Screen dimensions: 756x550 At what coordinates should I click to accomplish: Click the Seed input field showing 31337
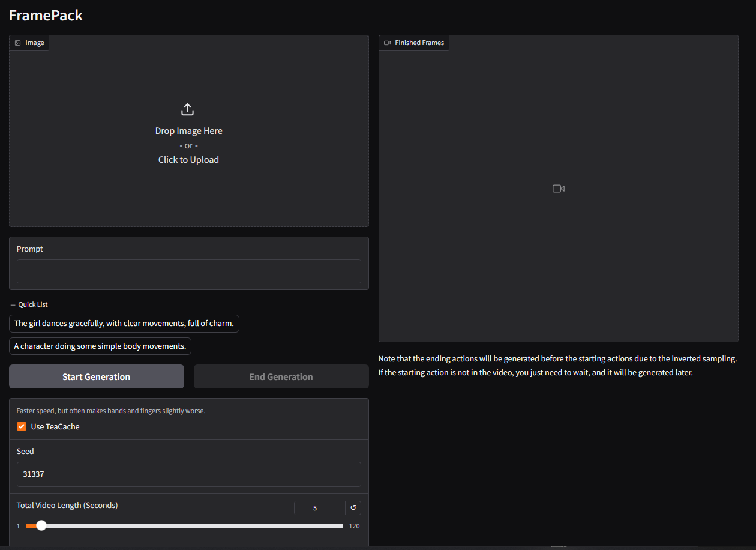coord(188,474)
